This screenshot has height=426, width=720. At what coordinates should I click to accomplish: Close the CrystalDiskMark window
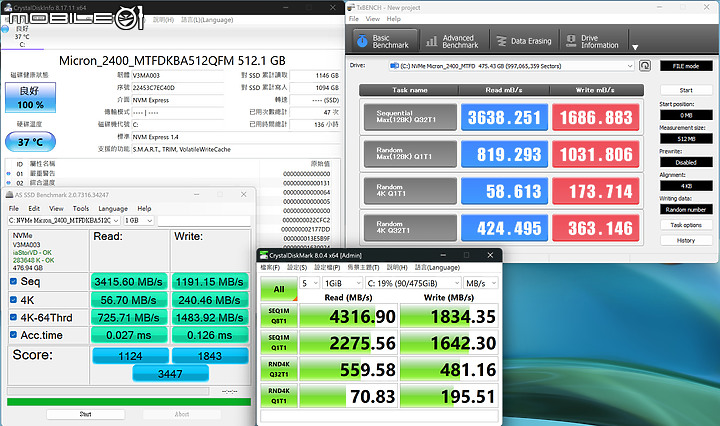490,255
